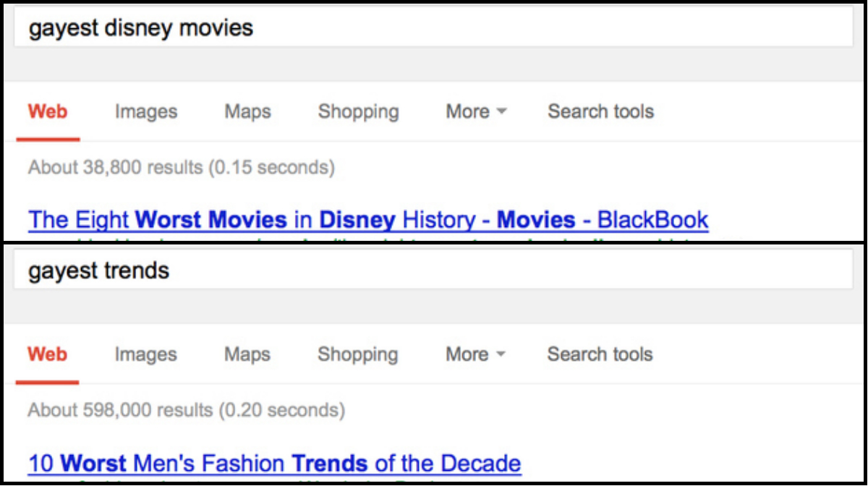Viewport: 868px width, 486px height.
Task: Open Search tools in the 'gayest trends' search
Action: coord(600,354)
